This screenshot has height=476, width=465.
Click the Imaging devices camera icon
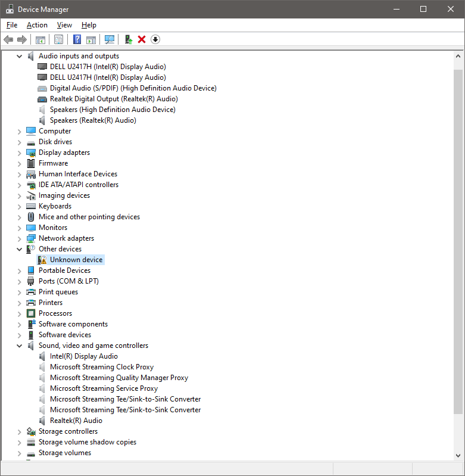pos(31,196)
